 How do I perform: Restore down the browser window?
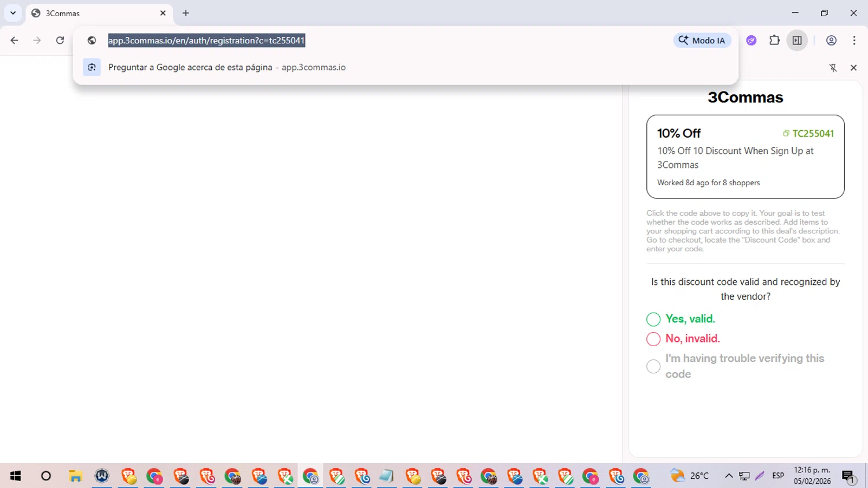(x=825, y=13)
